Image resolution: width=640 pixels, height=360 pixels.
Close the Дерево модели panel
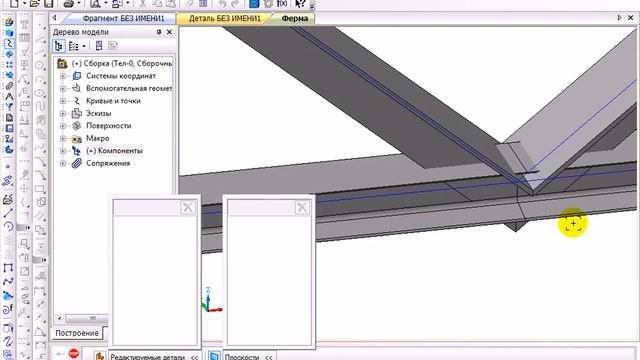169,32
